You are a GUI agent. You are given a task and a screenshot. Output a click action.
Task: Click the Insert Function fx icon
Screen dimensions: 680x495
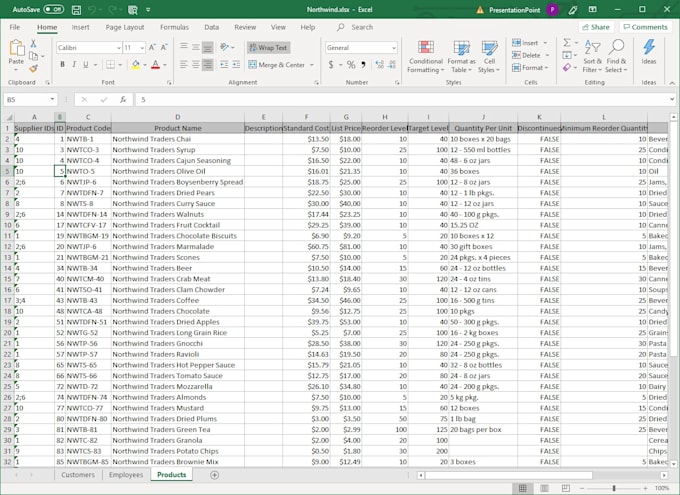122,100
